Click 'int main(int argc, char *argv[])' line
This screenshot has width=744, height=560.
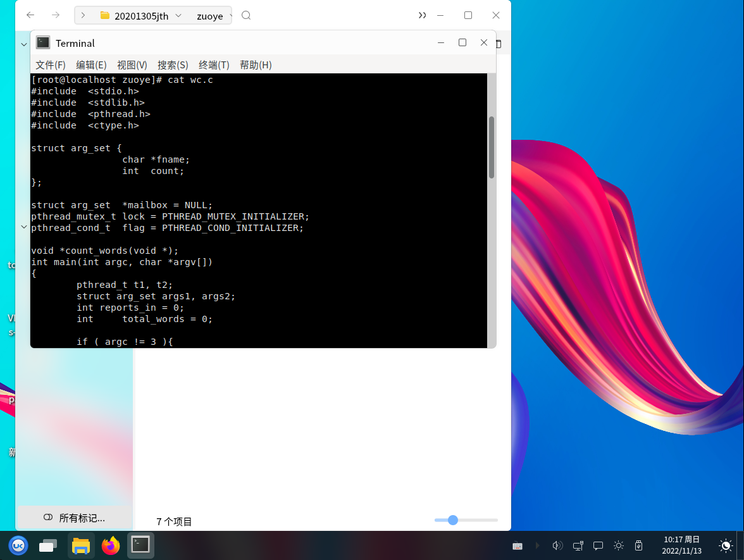122,262
